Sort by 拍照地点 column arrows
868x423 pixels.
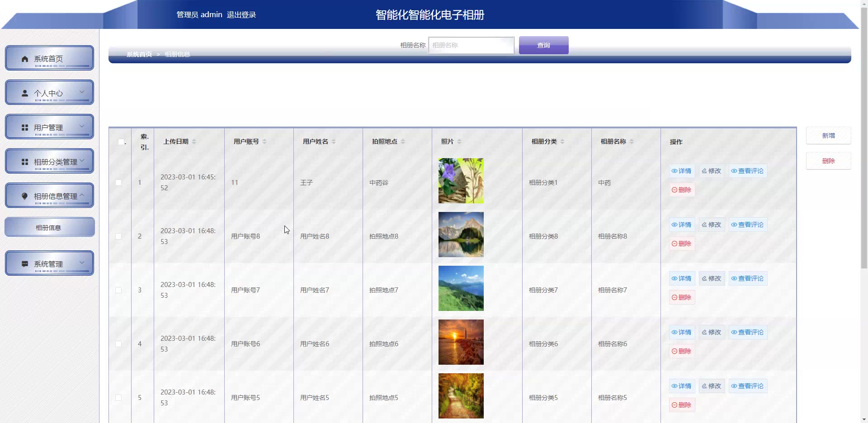coord(403,141)
